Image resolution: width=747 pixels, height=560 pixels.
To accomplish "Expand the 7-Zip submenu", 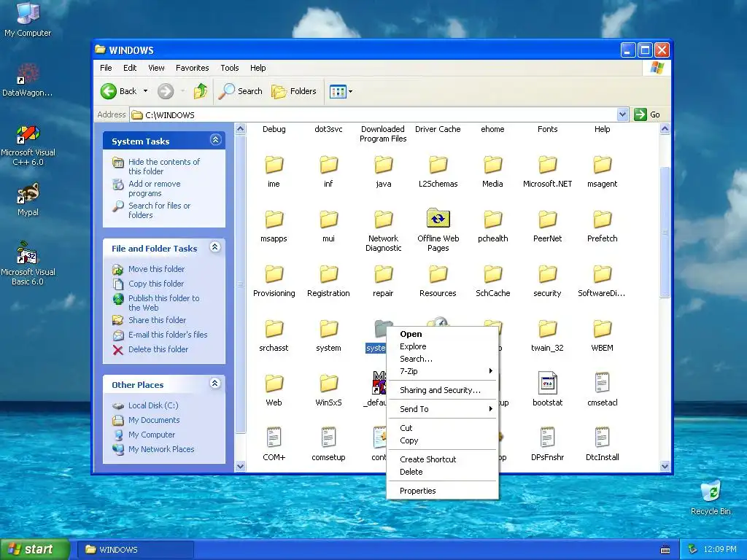I will tap(442, 371).
